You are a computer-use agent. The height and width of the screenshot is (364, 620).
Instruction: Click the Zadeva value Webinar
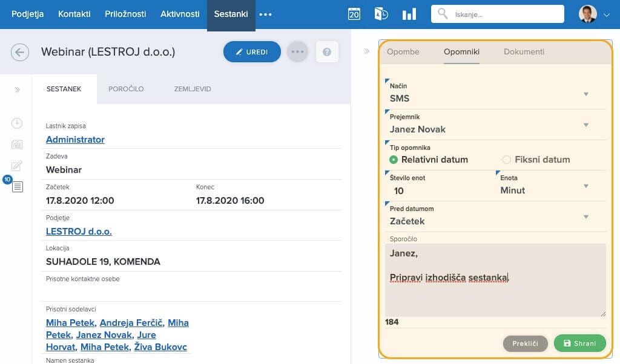pyautogui.click(x=64, y=170)
